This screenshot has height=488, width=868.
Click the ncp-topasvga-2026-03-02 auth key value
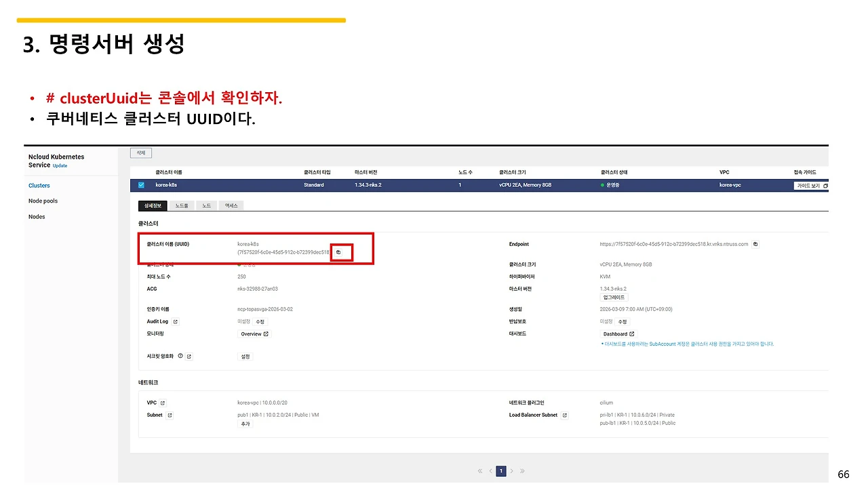pyautogui.click(x=265, y=309)
